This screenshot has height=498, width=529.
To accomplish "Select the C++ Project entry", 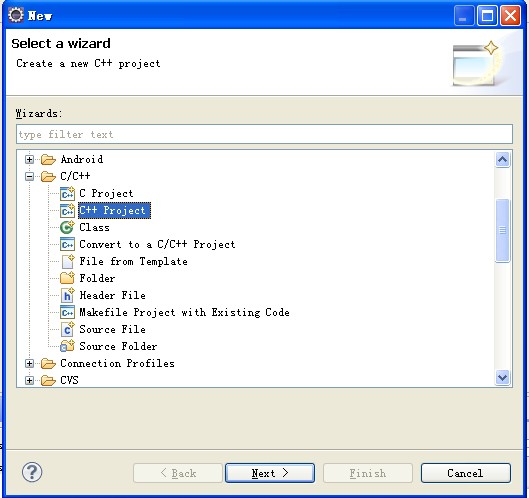I will 114,211.
